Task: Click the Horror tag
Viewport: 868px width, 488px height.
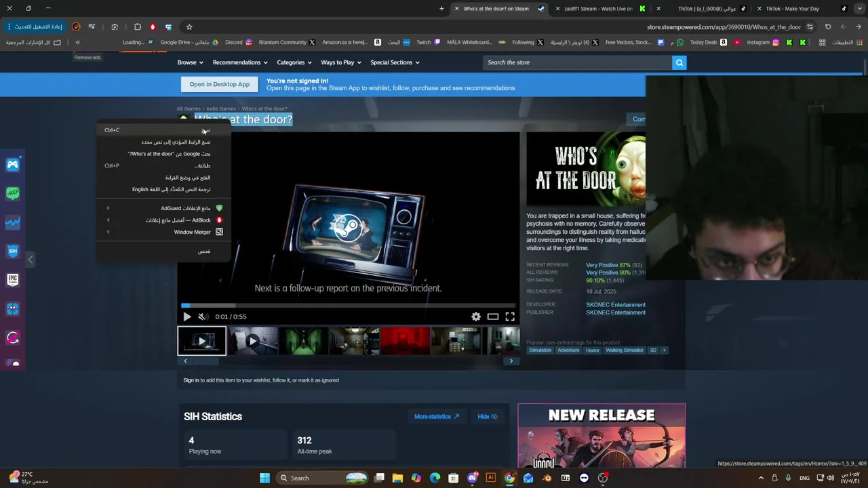Action: (593, 350)
